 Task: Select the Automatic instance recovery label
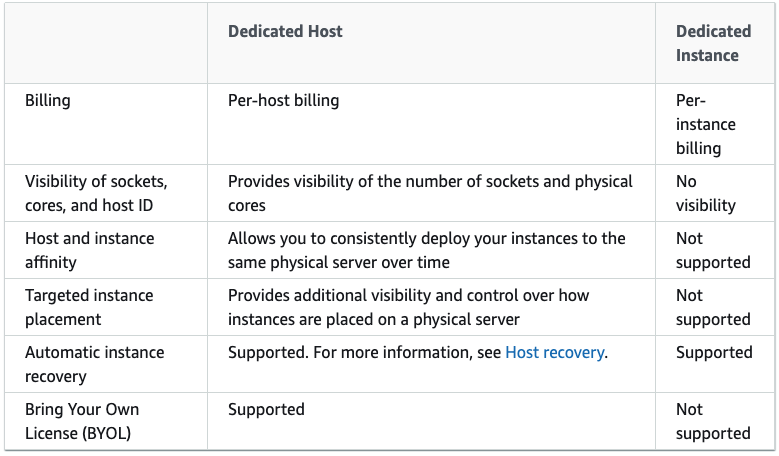94,364
